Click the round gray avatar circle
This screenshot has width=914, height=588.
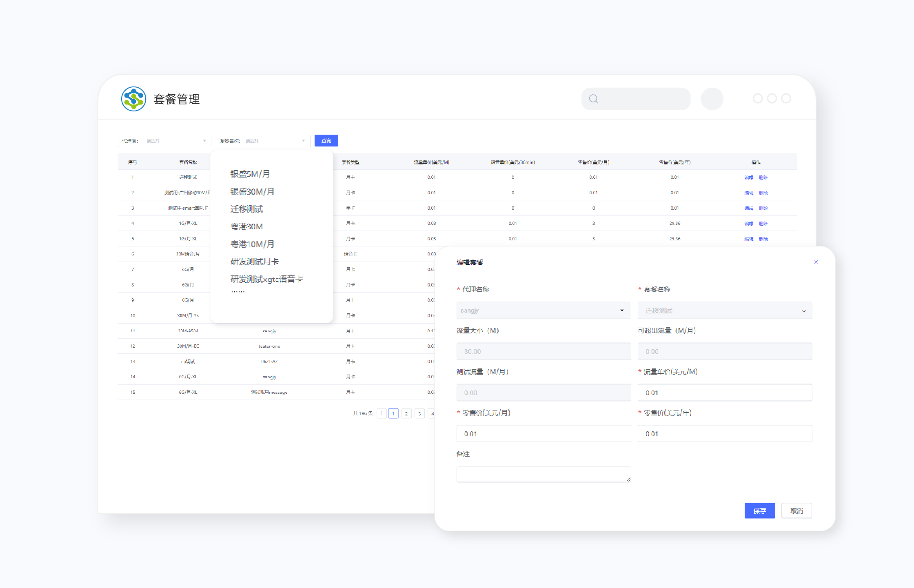coord(712,99)
